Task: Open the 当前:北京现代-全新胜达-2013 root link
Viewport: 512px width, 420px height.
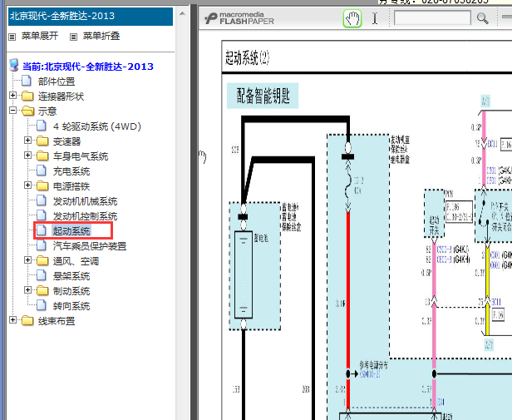Action: (88, 67)
